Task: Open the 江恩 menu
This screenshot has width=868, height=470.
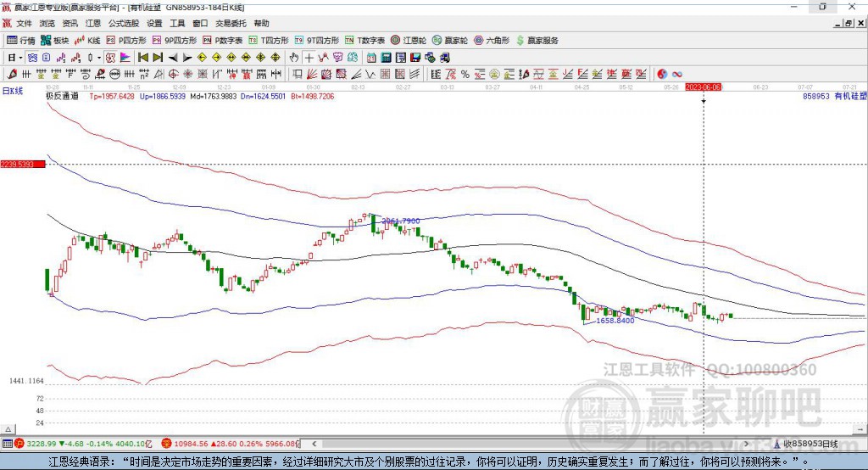Action: tap(93, 23)
